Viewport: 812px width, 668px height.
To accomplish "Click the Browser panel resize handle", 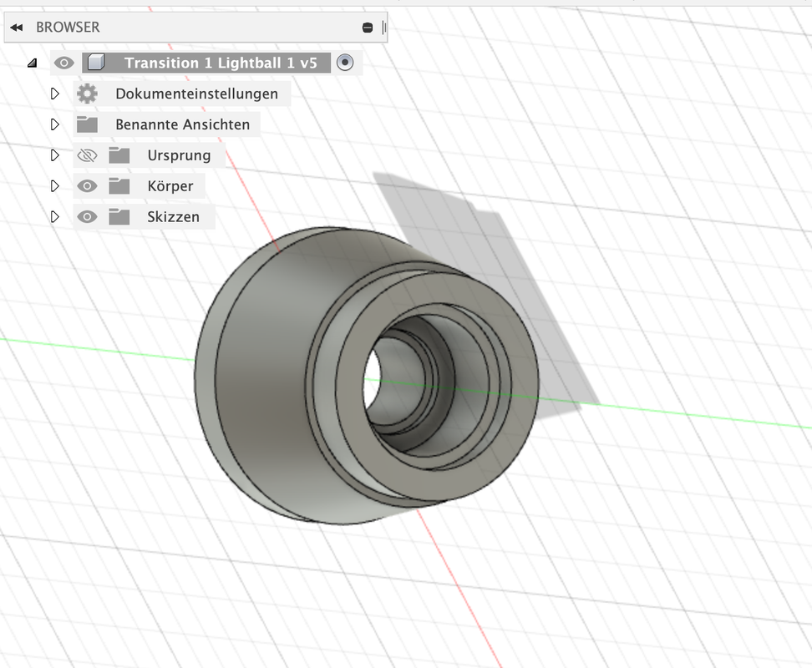I will pos(383,28).
